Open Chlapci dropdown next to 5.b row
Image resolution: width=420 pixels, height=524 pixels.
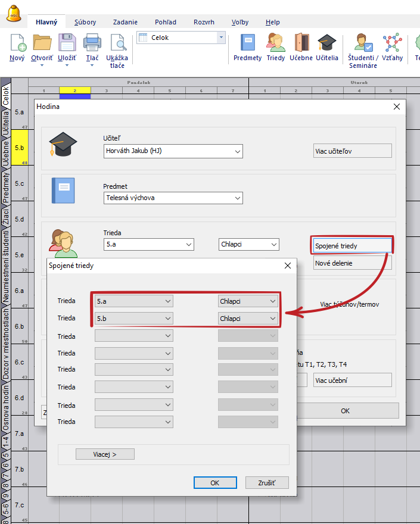click(x=248, y=319)
